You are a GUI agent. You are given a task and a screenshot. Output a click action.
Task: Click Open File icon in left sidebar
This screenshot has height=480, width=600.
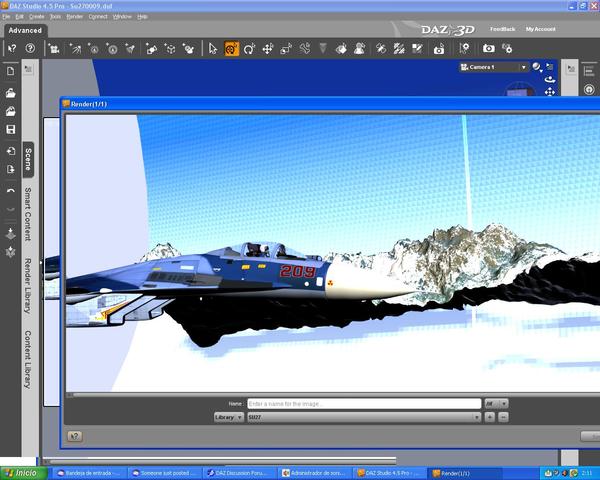click(10, 93)
